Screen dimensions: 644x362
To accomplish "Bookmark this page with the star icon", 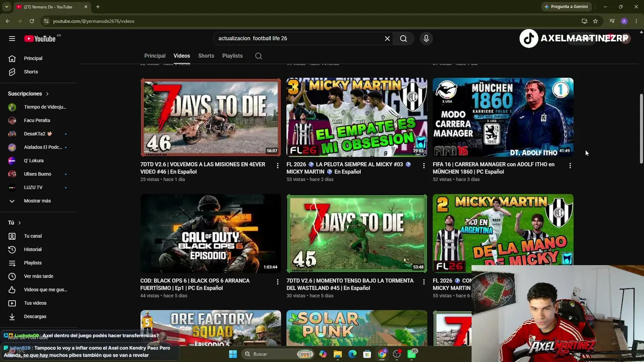I will tap(595, 21).
